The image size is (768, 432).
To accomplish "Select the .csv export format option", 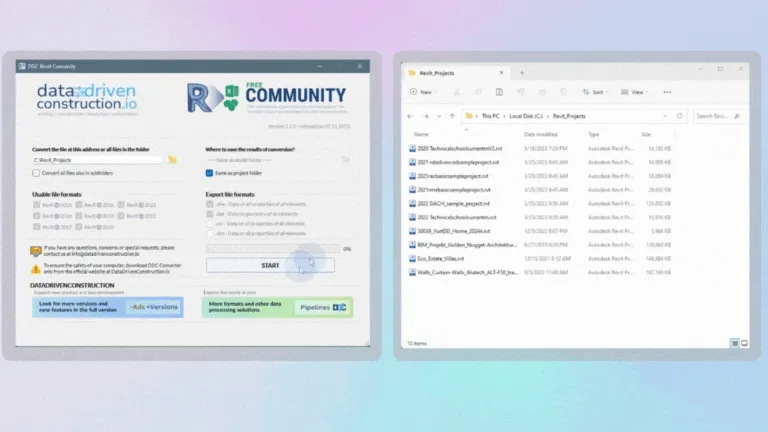I will (210, 223).
